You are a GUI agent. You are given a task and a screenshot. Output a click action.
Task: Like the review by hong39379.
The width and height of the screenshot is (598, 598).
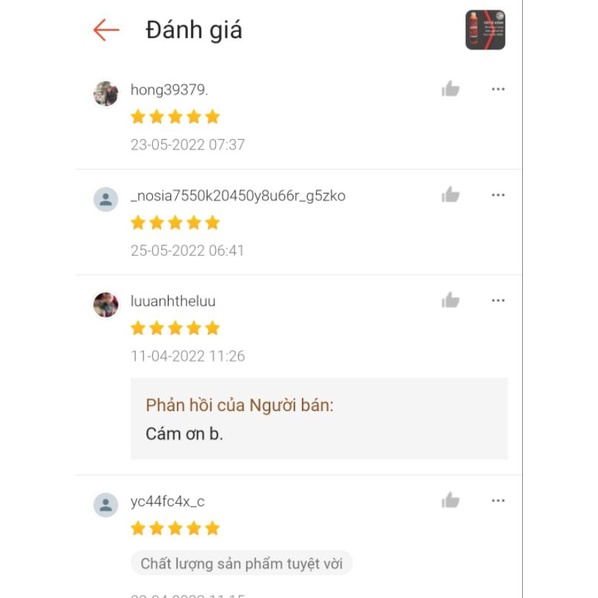tap(450, 89)
